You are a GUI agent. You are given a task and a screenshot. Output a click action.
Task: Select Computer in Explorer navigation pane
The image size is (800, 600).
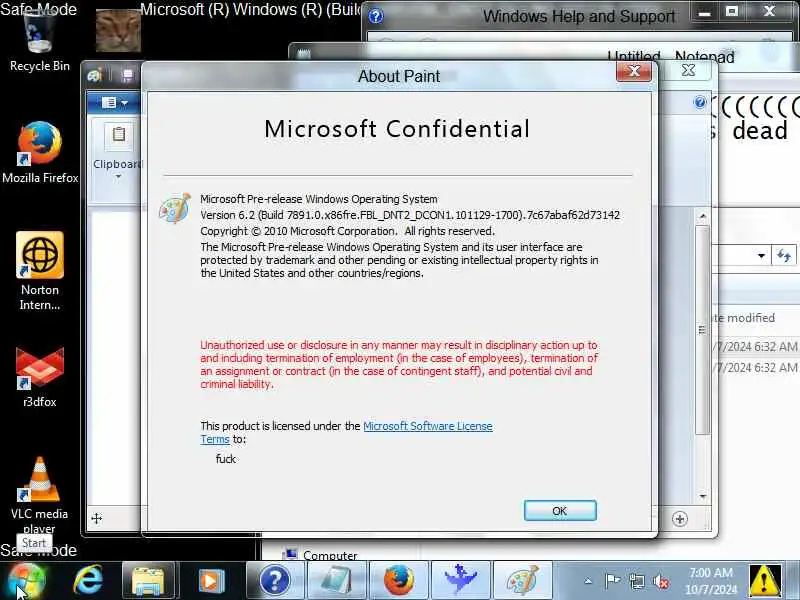[330, 555]
